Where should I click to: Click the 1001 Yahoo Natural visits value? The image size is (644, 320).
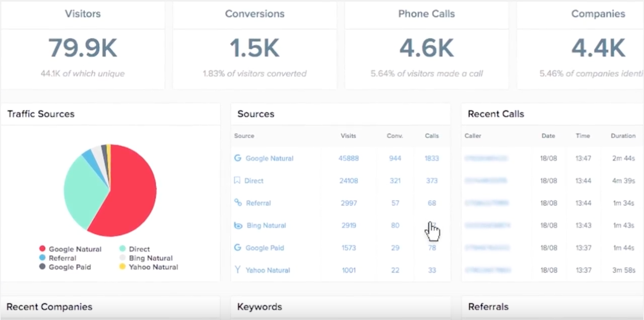[x=349, y=270]
